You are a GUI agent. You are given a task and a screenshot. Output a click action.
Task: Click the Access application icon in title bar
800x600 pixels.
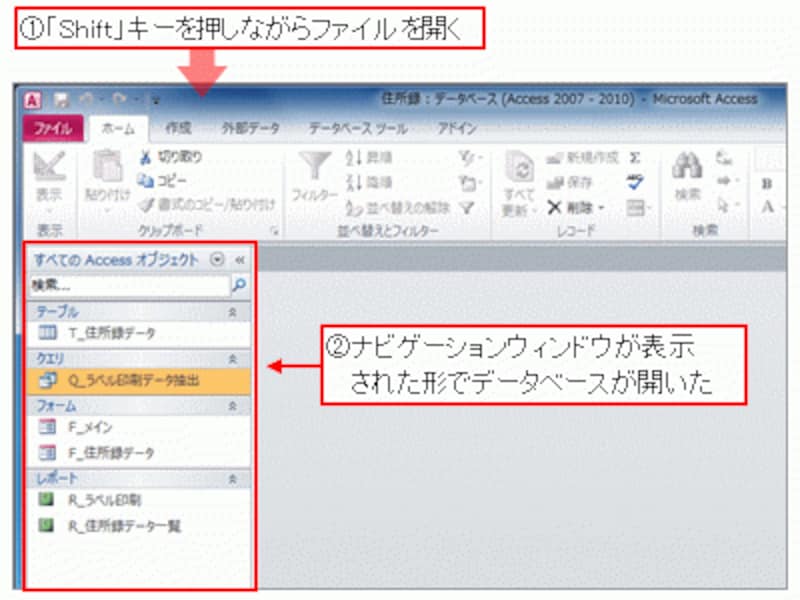[33, 101]
